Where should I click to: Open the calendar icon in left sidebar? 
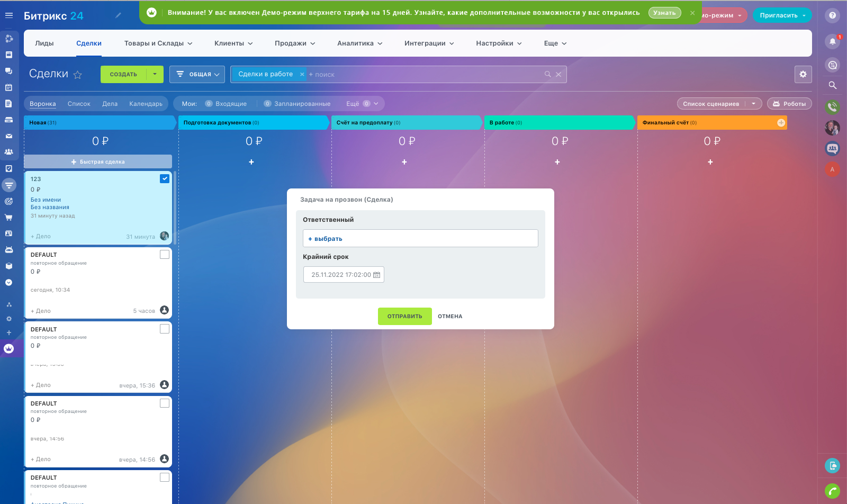click(x=8, y=87)
